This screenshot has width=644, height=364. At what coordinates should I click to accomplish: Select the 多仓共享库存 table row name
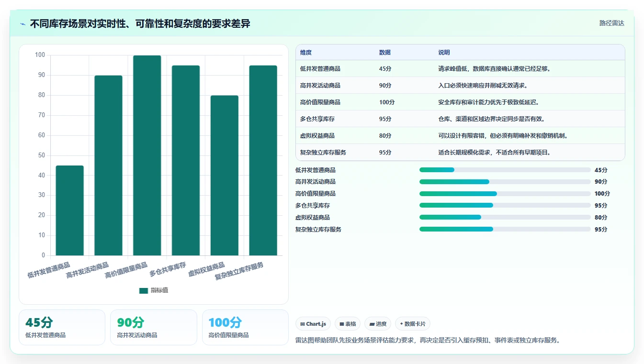(x=317, y=119)
